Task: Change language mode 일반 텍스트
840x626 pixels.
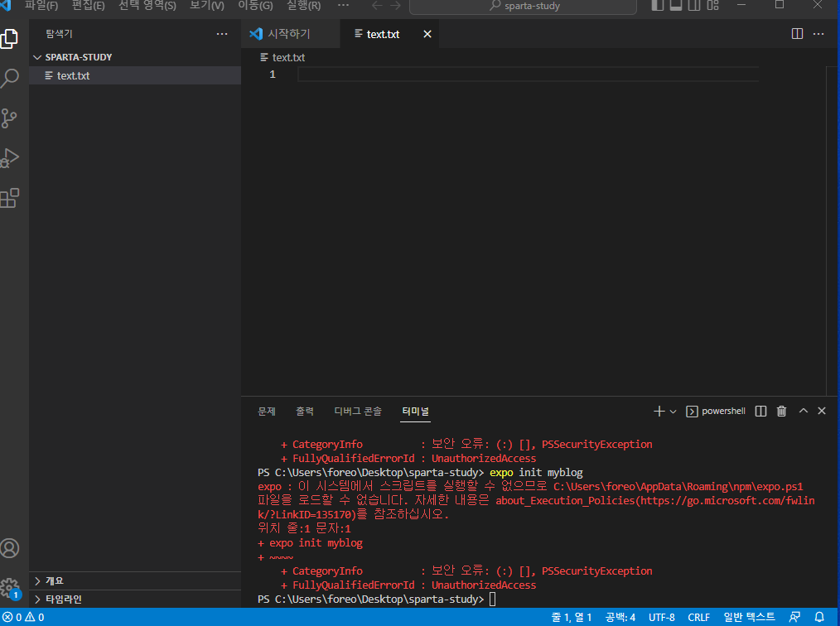Action: 749,617
